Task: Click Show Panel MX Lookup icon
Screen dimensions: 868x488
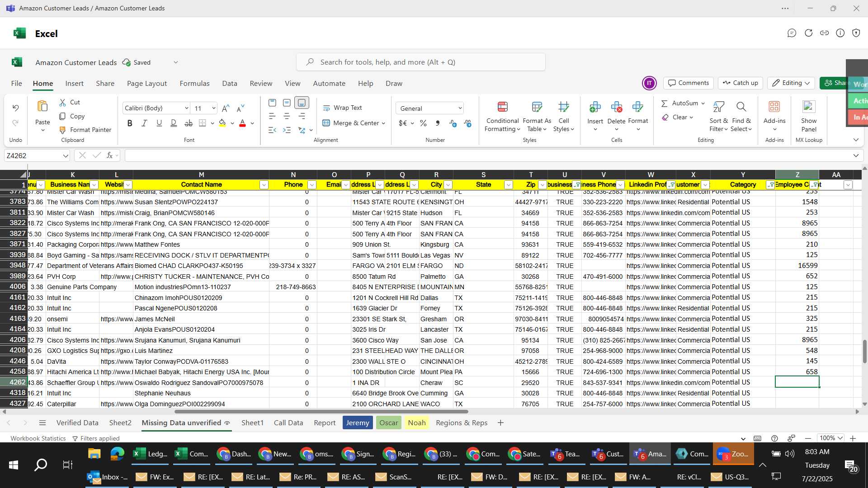Action: pyautogui.click(x=808, y=107)
